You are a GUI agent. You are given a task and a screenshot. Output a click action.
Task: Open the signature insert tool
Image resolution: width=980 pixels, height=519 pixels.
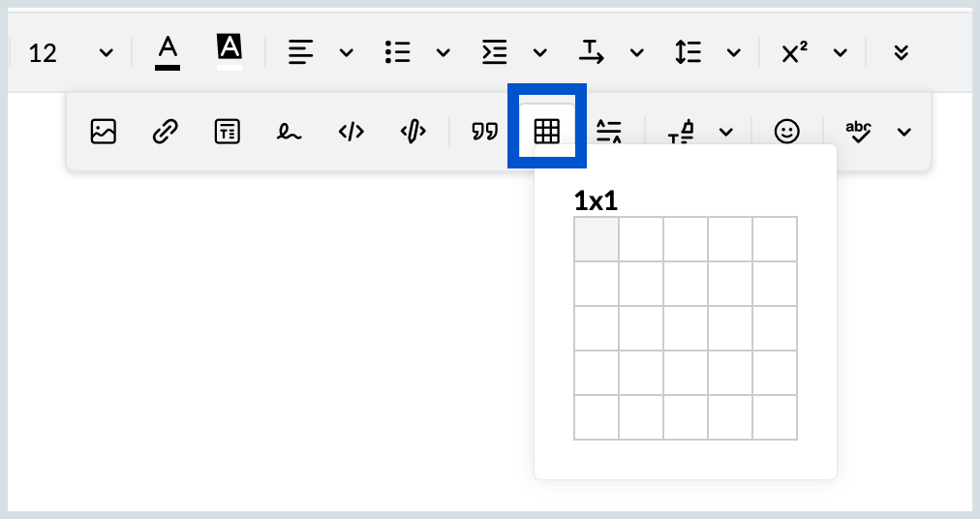(x=289, y=132)
